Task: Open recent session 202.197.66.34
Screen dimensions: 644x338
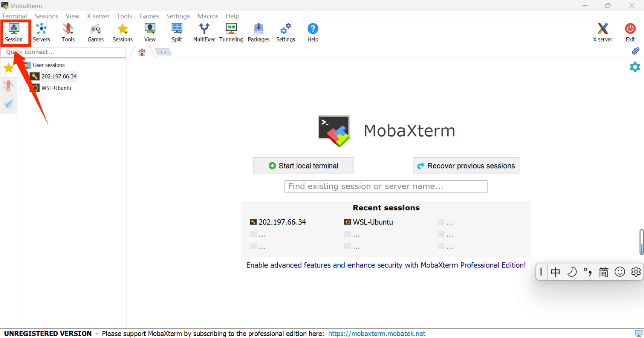Action: [278, 222]
